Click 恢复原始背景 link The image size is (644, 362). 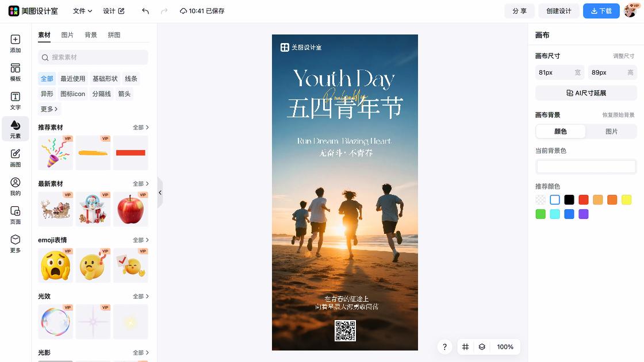pyautogui.click(x=618, y=115)
